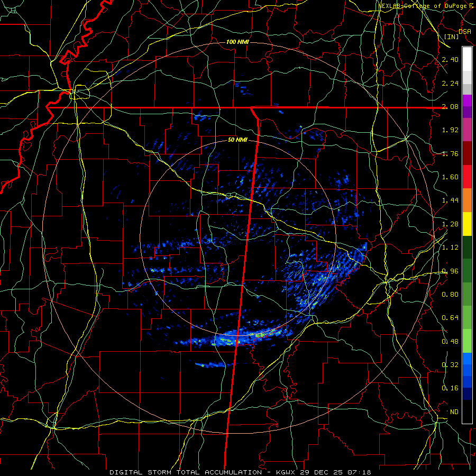Click the darkest green swatch near 1.12
This screenshot has height=476, width=476.
point(467,247)
